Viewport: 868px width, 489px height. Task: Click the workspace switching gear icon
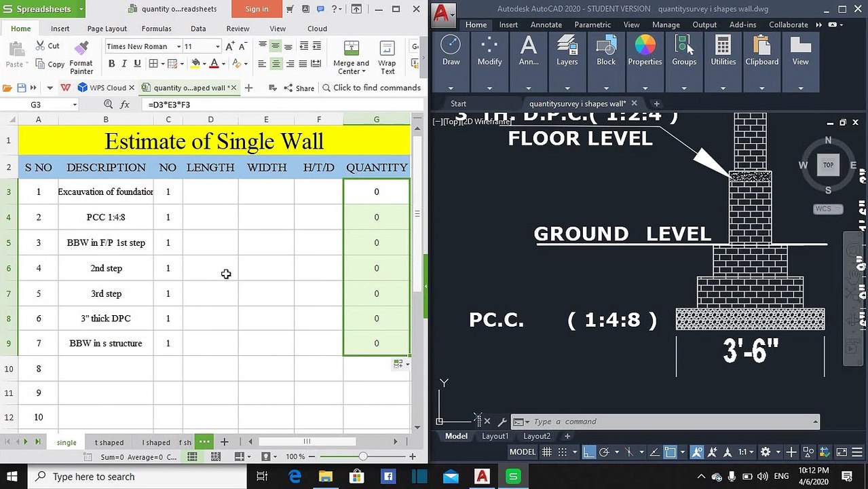point(766,452)
